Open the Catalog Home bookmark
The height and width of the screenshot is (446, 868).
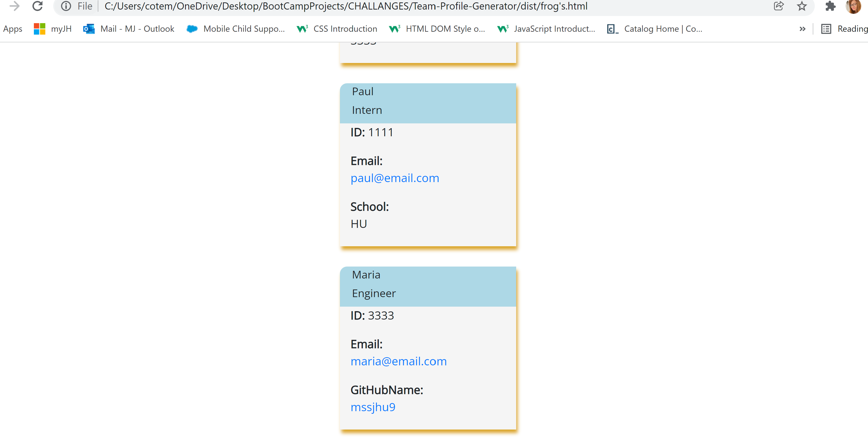[654, 29]
